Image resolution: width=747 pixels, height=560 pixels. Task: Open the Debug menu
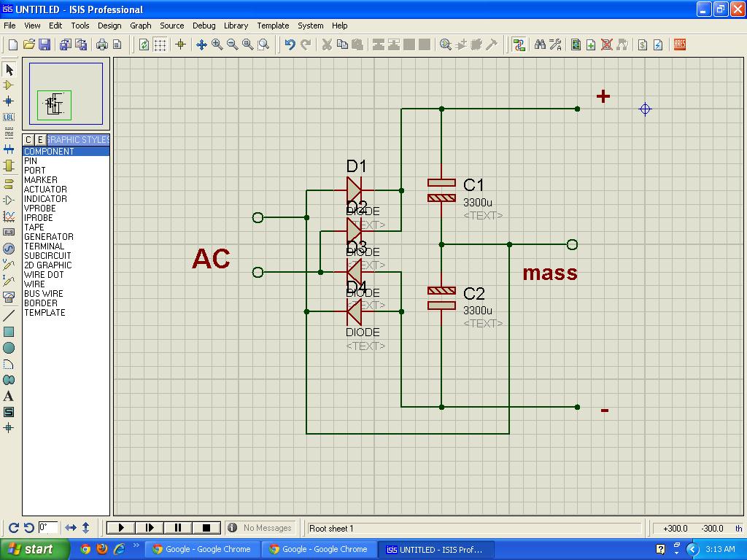tap(204, 26)
